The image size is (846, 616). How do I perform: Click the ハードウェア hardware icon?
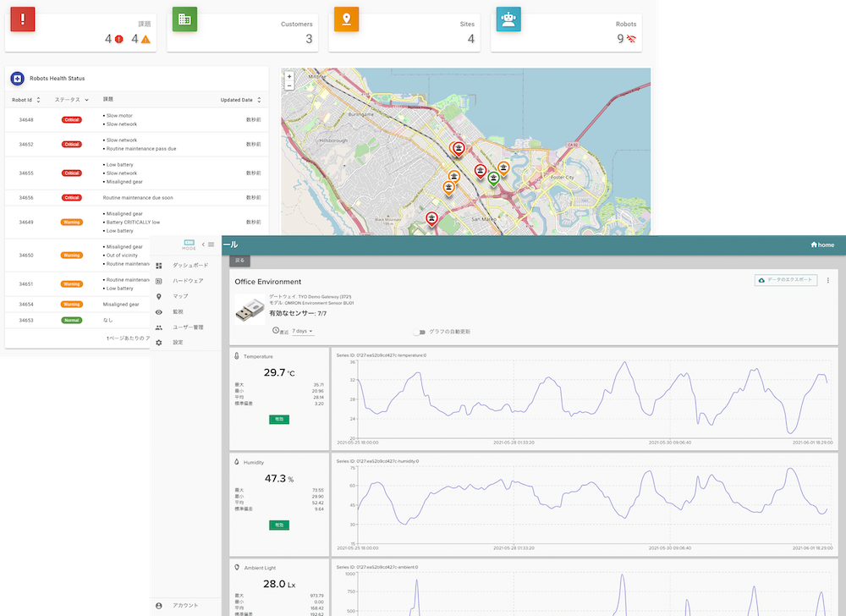[x=159, y=281]
